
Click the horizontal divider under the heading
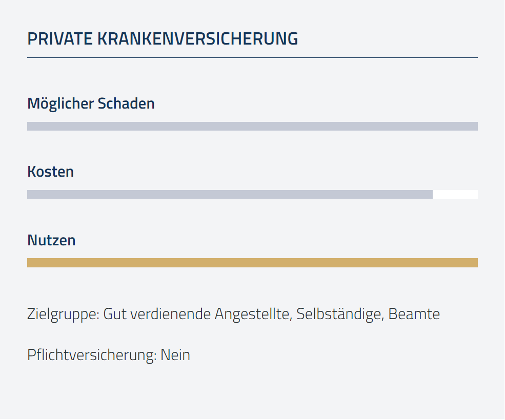252,57
